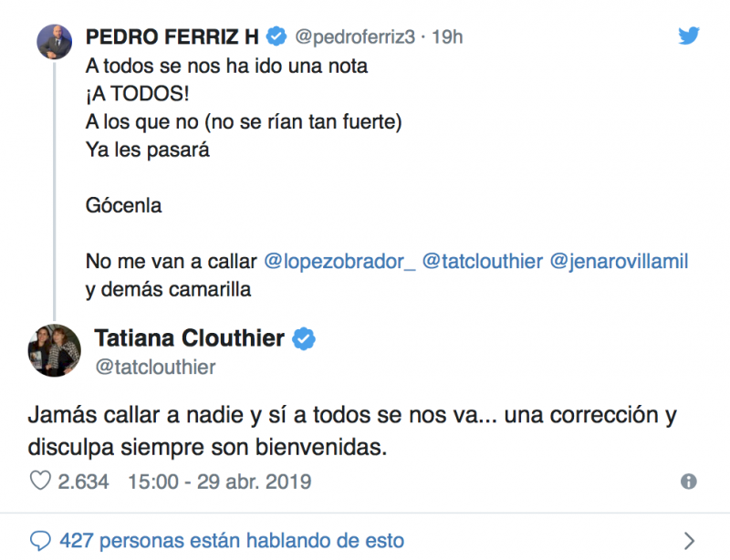
Task: Click the 2.634 likes count
Action: pos(81,481)
